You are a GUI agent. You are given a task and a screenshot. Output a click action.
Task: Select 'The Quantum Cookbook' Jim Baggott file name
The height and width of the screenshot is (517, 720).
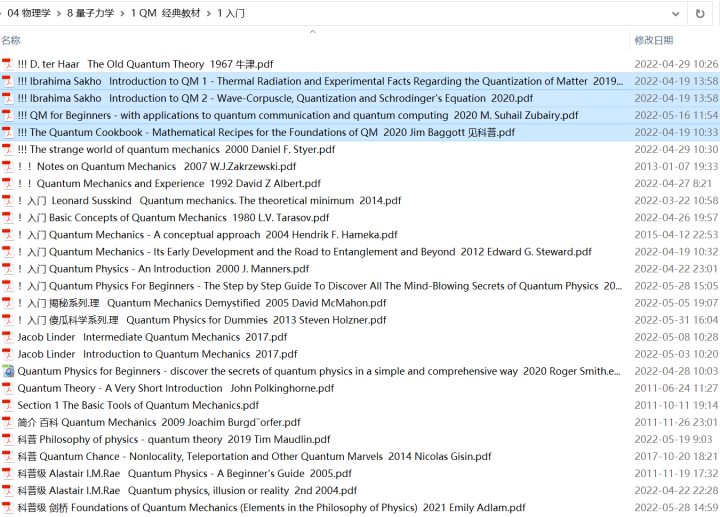pos(266,132)
